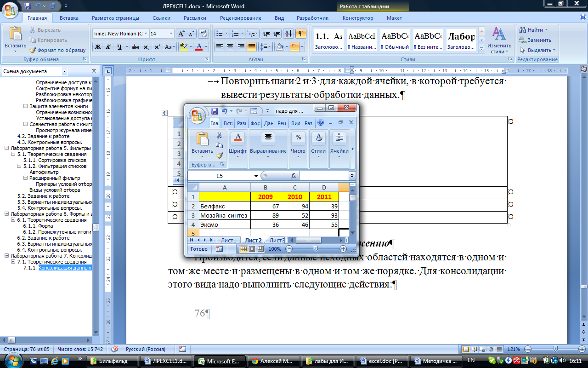Image resolution: width=588 pixels, height=368 pixels.
Task: Toggle justified alignment button in Word
Action: (x=251, y=47)
